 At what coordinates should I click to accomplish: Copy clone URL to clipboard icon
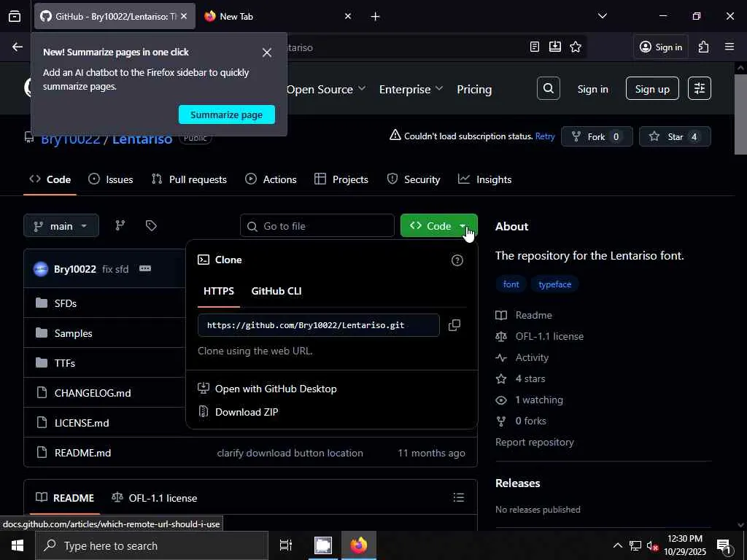pyautogui.click(x=454, y=325)
